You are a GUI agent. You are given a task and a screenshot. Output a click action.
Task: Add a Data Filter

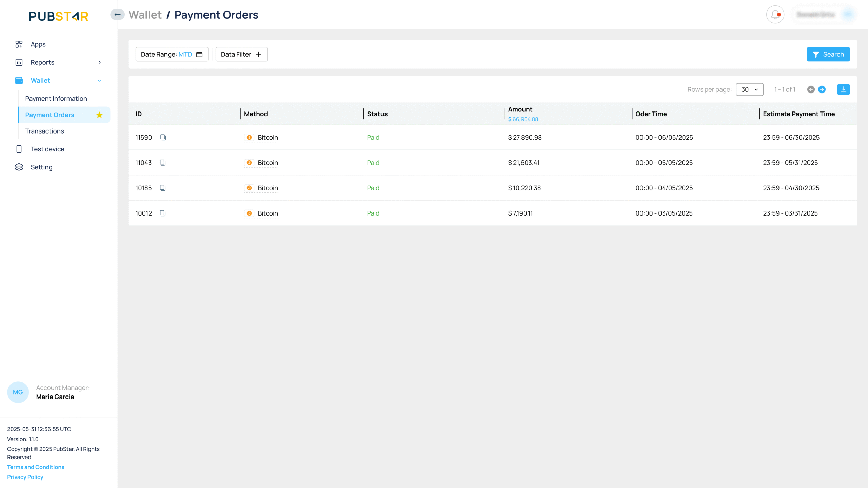click(x=241, y=54)
